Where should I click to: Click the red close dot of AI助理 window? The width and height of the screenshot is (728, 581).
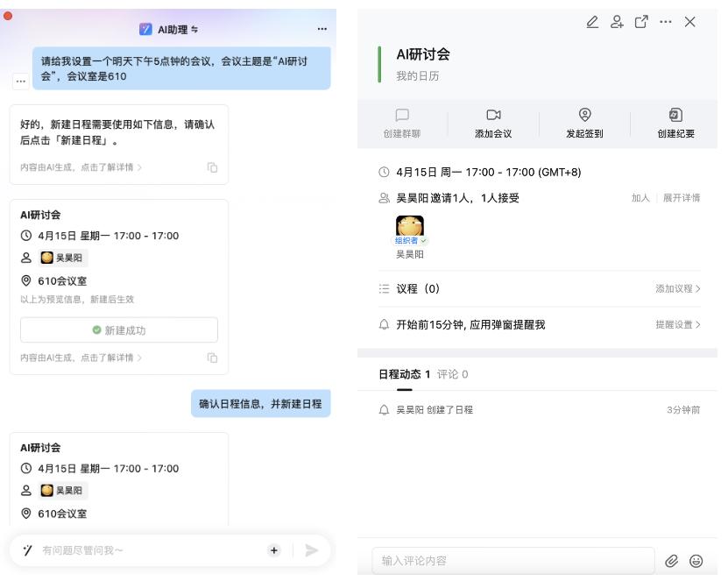pyautogui.click(x=8, y=17)
